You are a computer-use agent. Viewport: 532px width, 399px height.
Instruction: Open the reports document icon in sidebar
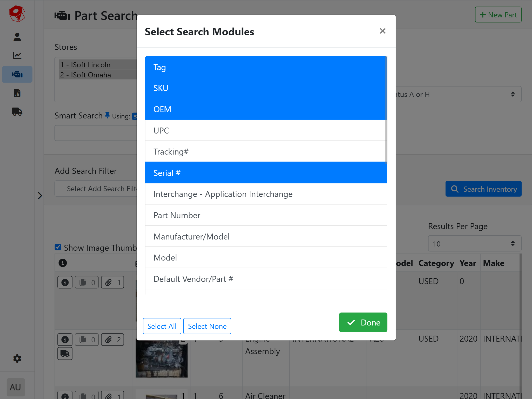pyautogui.click(x=17, y=93)
